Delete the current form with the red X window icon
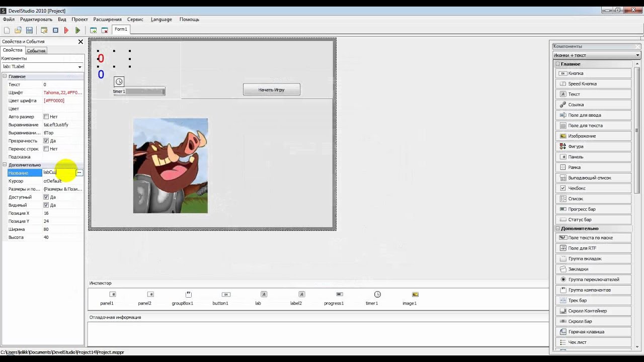Screen dimensions: 644x362 pyautogui.click(x=105, y=31)
